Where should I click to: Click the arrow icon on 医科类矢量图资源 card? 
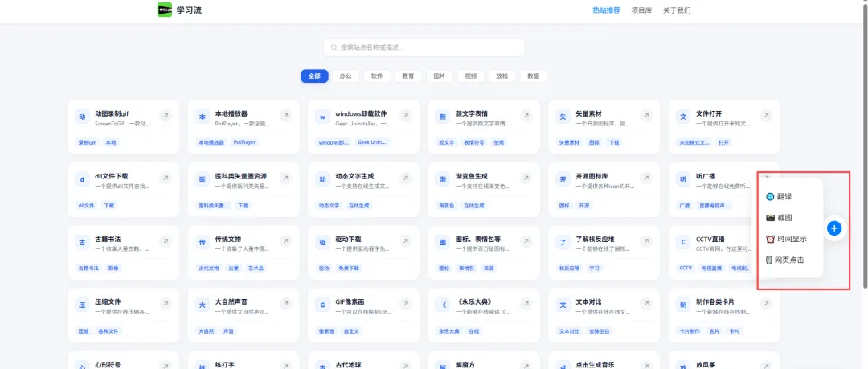[285, 178]
